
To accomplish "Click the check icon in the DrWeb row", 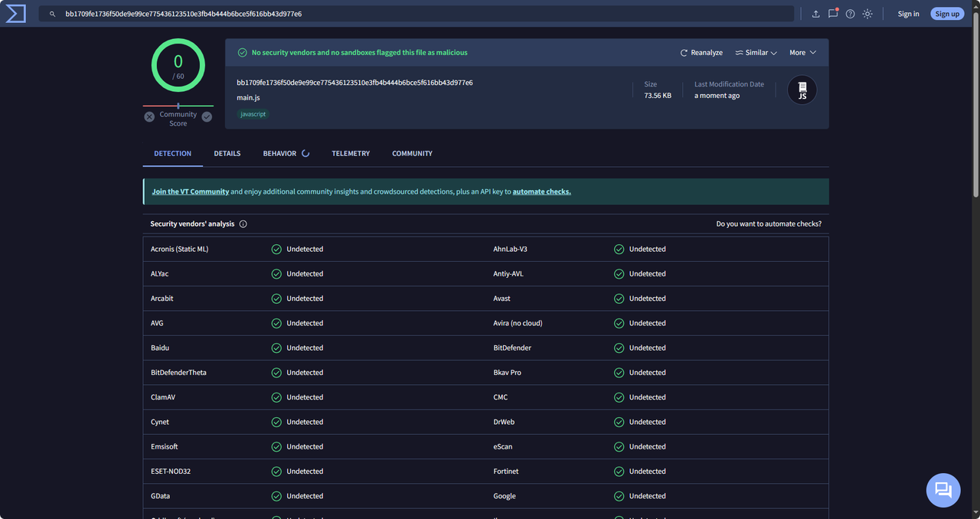I will pos(619,422).
